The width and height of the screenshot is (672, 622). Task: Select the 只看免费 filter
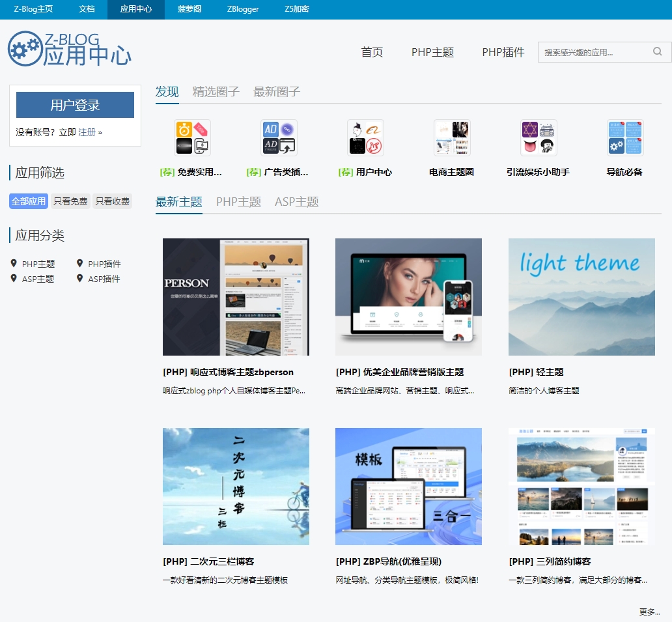[x=70, y=201]
